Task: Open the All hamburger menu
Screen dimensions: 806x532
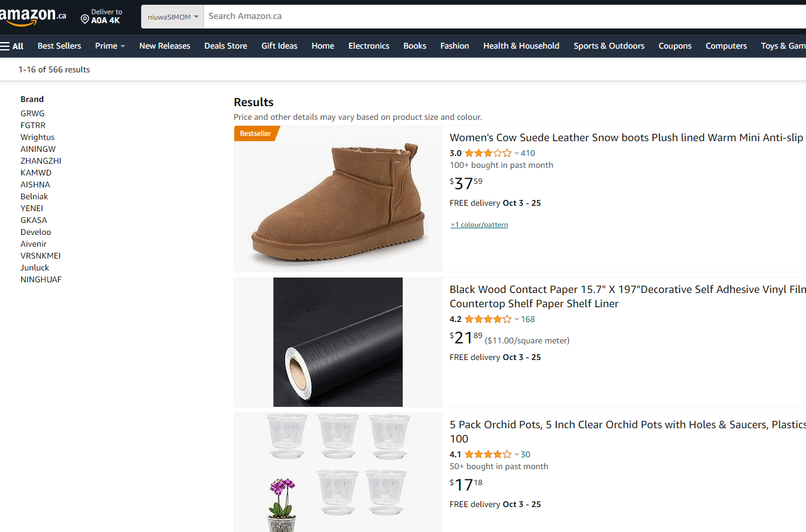Action: (12, 46)
